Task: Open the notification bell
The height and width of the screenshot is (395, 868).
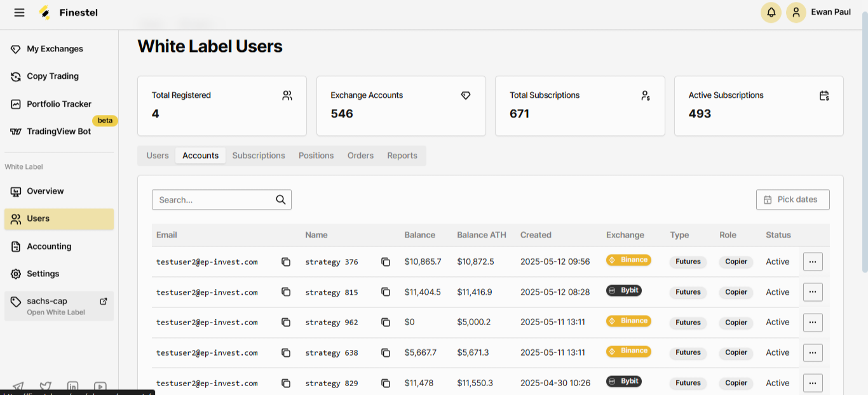Action: point(771,12)
